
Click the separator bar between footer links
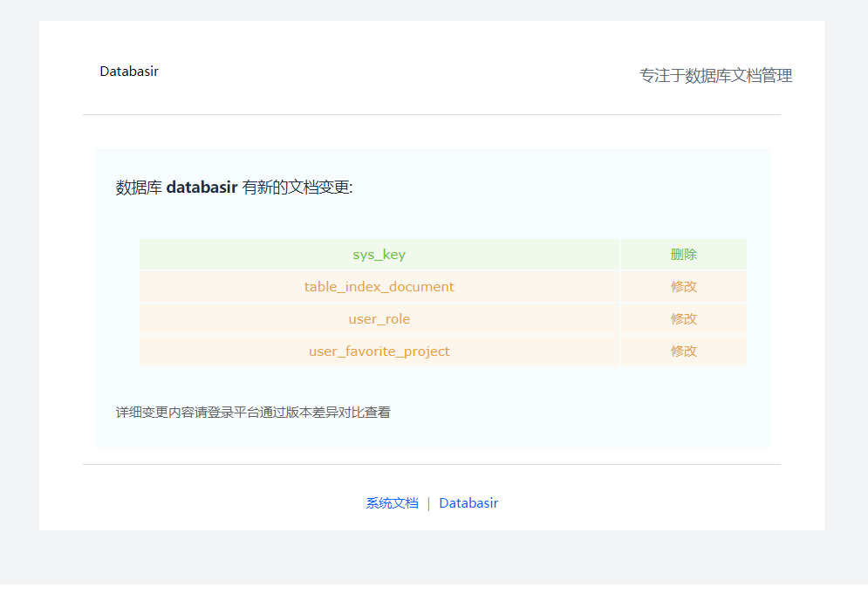428,503
